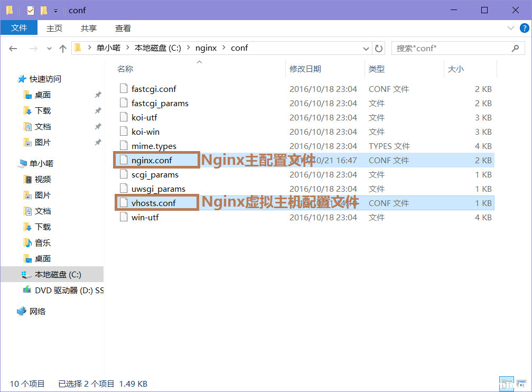Switch to the 共享 ribbon tab
Image resolution: width=532 pixels, height=392 pixels.
pyautogui.click(x=89, y=28)
